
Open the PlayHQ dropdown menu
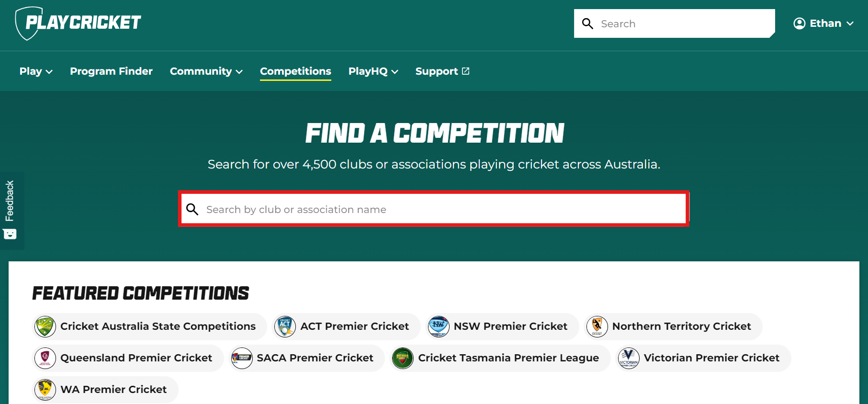[373, 71]
